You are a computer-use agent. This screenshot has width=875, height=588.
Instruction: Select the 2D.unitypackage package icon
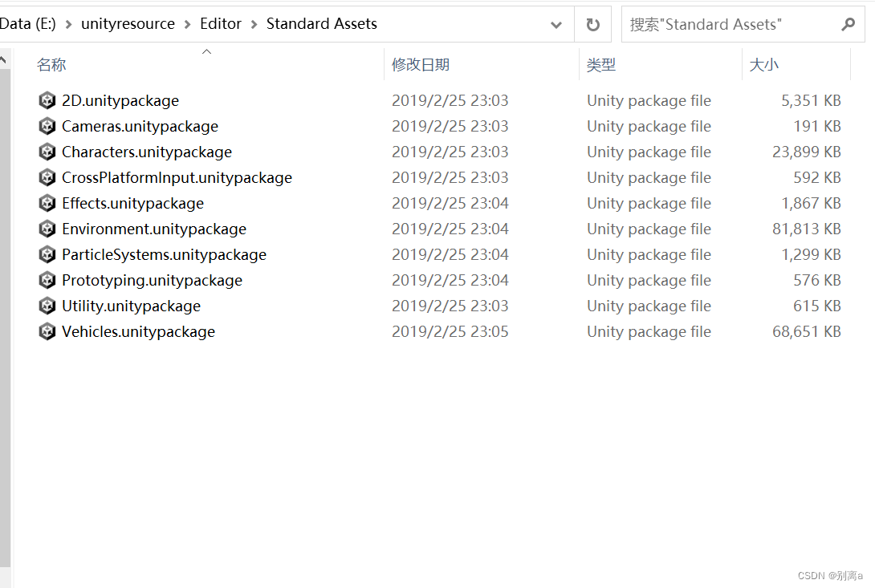click(x=47, y=100)
